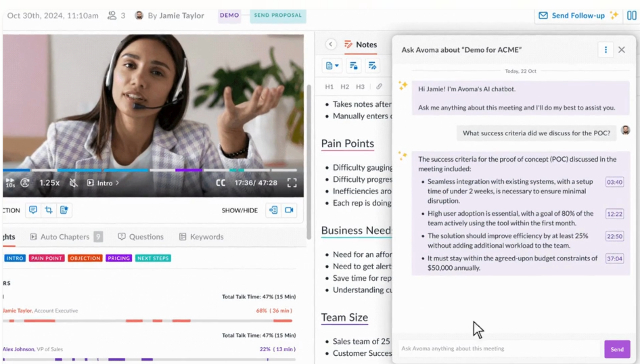This screenshot has width=640, height=364.
Task: Toggle the video camera visibility icon
Action: click(x=290, y=210)
